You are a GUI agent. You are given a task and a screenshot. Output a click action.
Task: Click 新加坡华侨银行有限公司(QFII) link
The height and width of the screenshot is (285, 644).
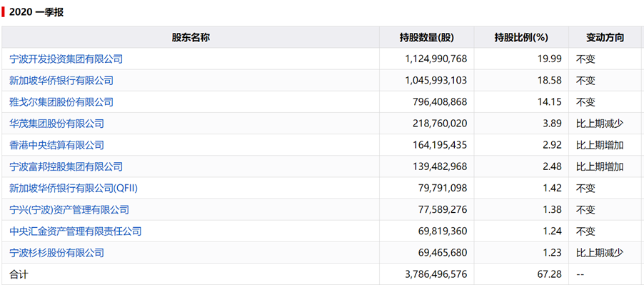tap(74, 188)
